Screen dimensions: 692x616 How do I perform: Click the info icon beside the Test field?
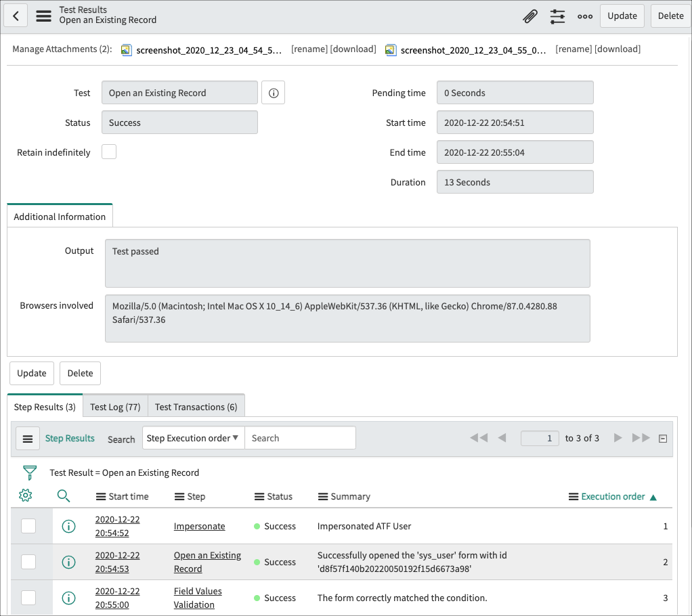click(x=273, y=93)
